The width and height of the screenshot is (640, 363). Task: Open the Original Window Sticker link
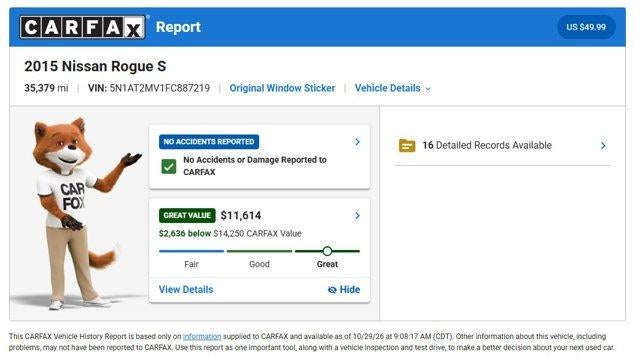pyautogui.click(x=282, y=88)
